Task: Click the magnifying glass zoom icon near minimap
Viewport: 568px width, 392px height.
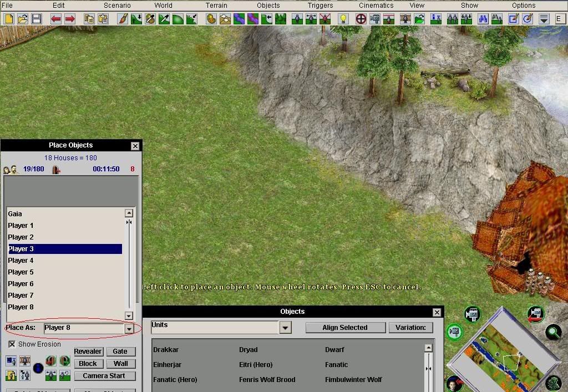Action: click(x=552, y=332)
